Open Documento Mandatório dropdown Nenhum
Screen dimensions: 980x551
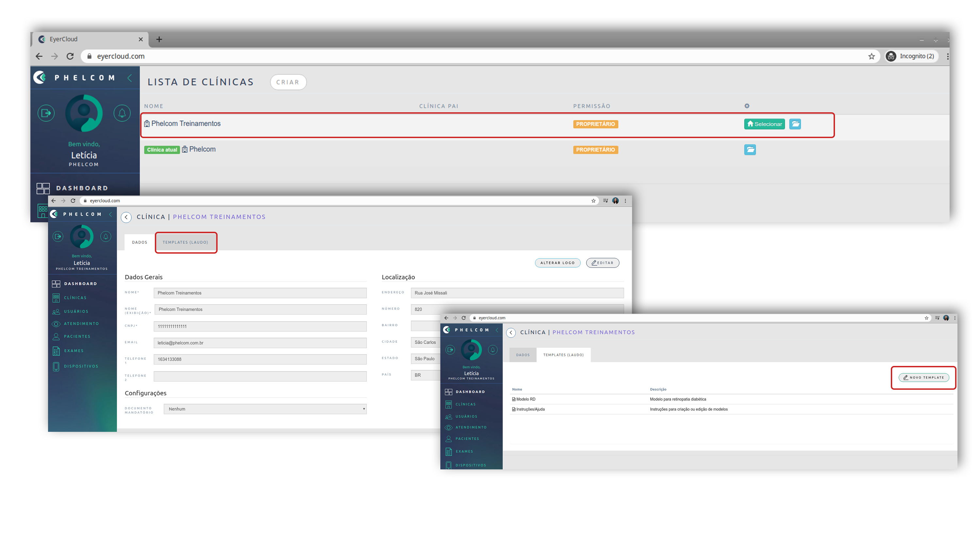click(x=265, y=409)
